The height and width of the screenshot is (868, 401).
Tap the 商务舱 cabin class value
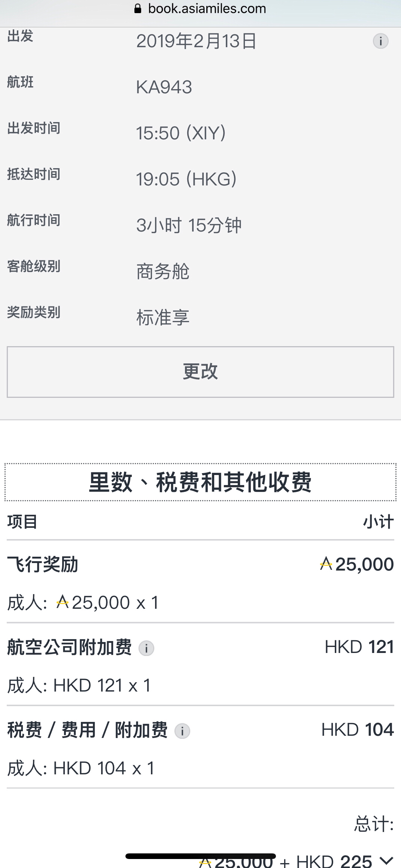163,271
